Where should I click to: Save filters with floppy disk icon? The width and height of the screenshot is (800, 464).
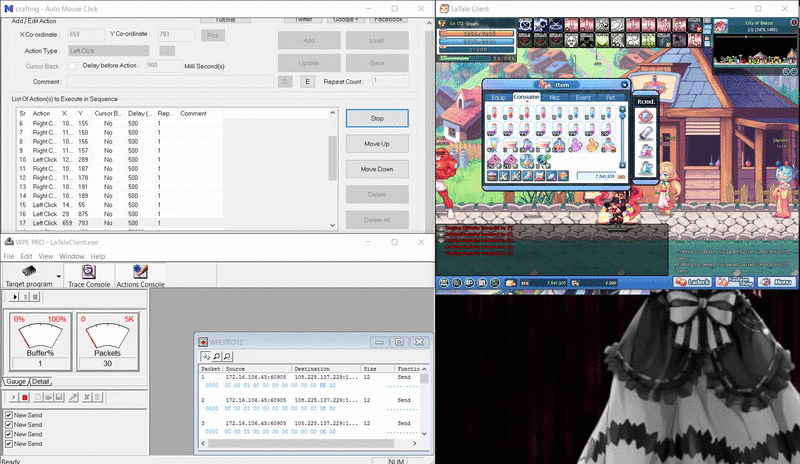(59, 397)
